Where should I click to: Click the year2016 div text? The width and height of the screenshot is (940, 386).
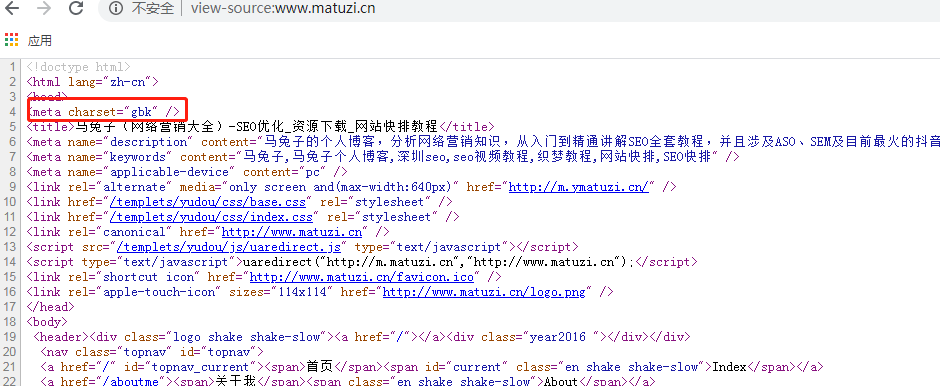pos(557,337)
